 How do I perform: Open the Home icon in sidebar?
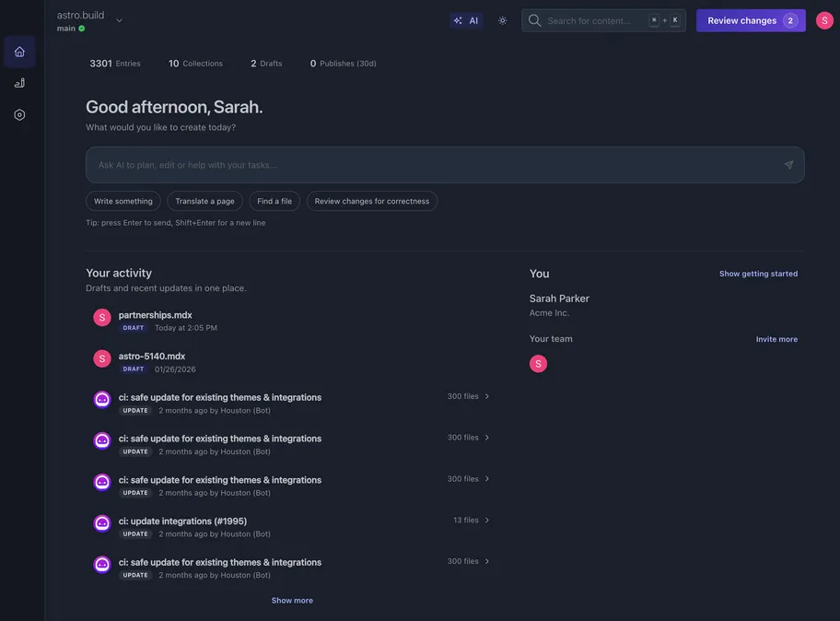[x=19, y=52]
